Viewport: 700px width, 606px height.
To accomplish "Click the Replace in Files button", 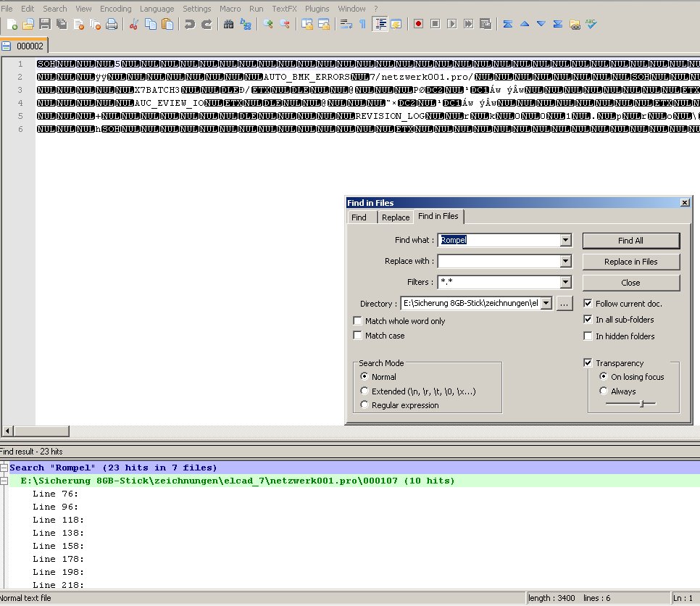I will [x=631, y=262].
